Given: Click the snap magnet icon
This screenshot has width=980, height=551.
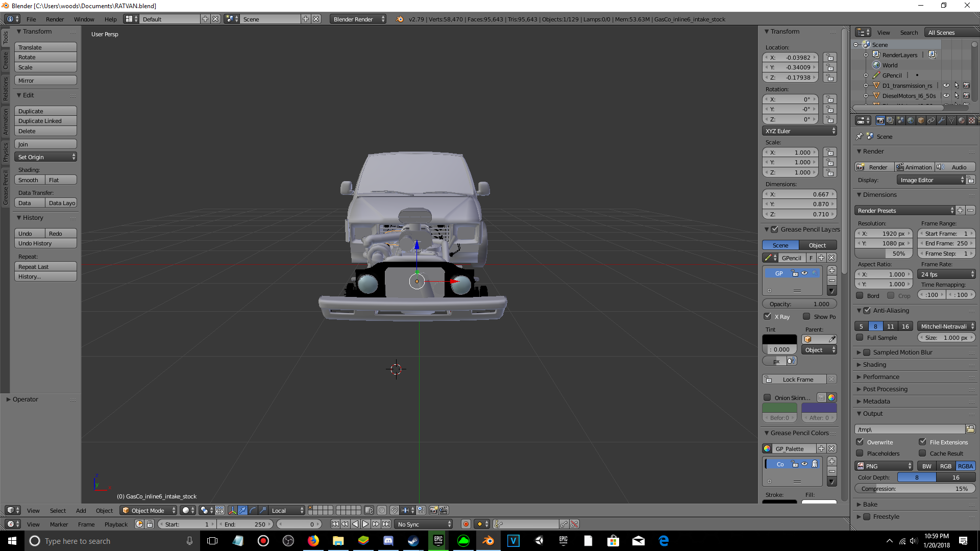Looking at the screenshot, I should point(395,510).
